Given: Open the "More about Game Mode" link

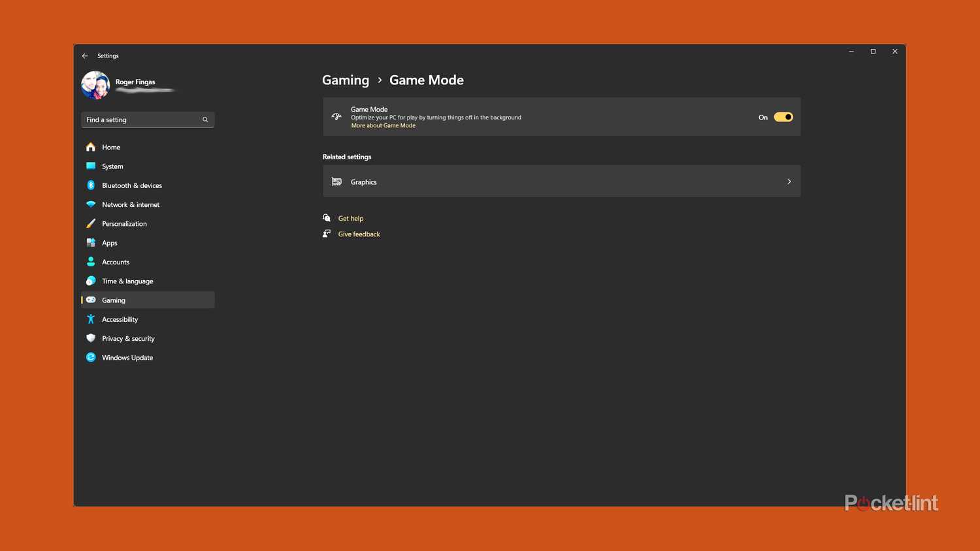Looking at the screenshot, I should (383, 125).
